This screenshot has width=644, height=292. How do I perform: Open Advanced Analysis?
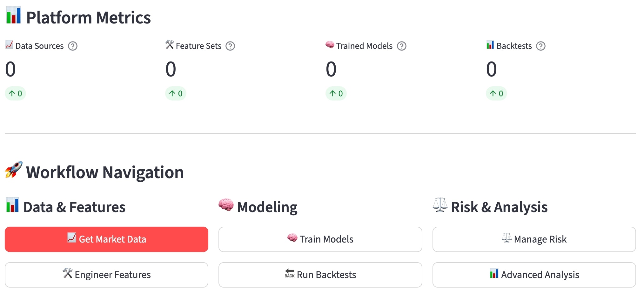[x=534, y=275]
